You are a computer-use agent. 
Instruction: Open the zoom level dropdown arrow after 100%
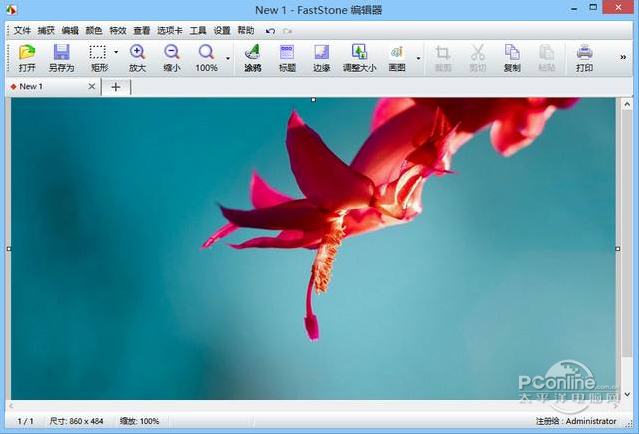coord(228,58)
